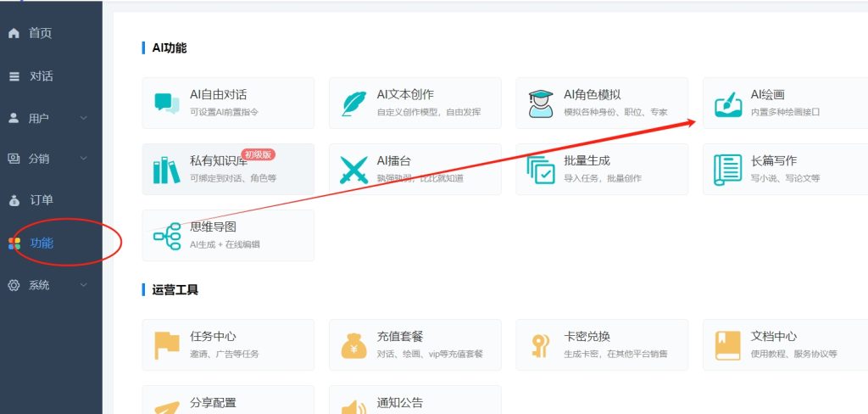The width and height of the screenshot is (868, 414).
Task: Click the AI绘画 paintbrush icon
Action: pyautogui.click(x=728, y=103)
